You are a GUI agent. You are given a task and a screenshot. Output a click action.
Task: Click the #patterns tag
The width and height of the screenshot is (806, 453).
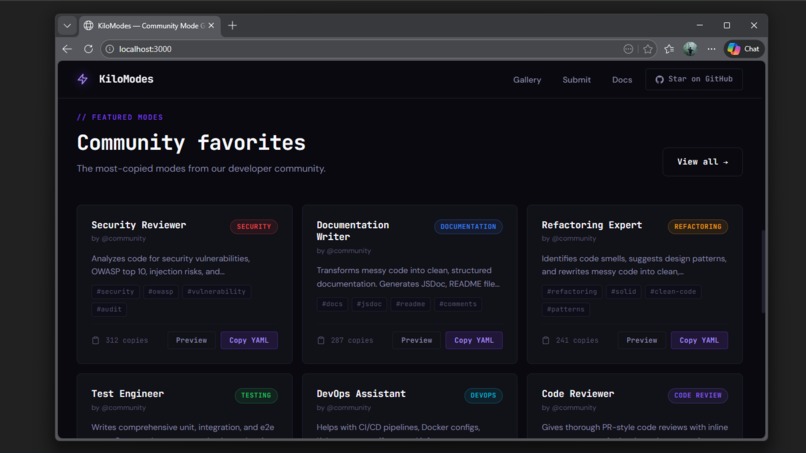[x=565, y=310]
